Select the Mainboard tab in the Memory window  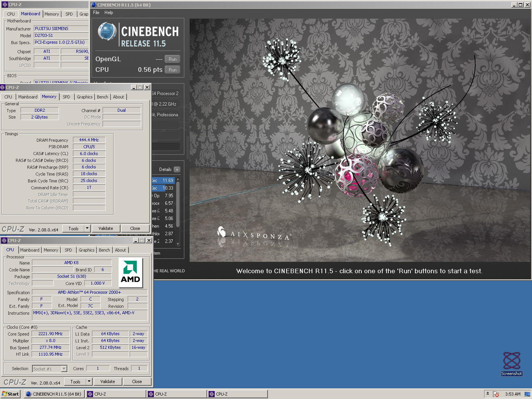[28, 97]
